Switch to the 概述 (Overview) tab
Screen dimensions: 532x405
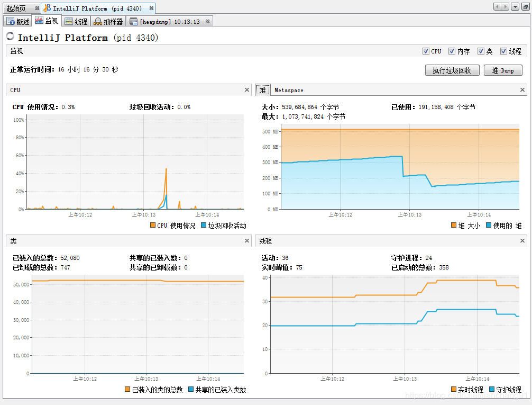tap(18, 21)
